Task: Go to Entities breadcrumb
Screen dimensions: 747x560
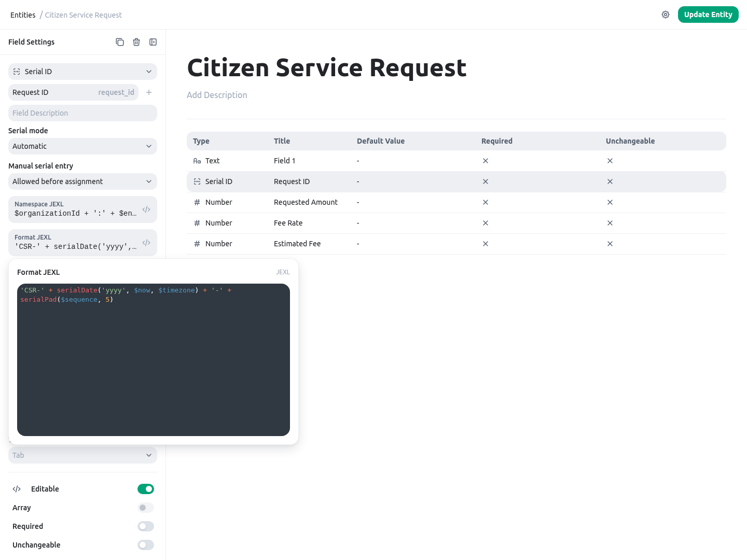Action: [x=23, y=15]
